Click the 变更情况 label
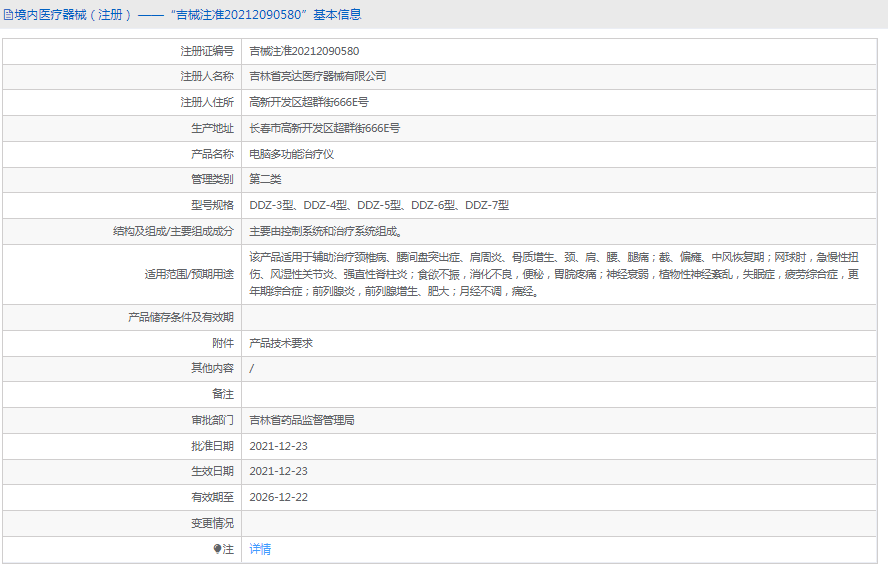The height and width of the screenshot is (568, 888). [212, 523]
